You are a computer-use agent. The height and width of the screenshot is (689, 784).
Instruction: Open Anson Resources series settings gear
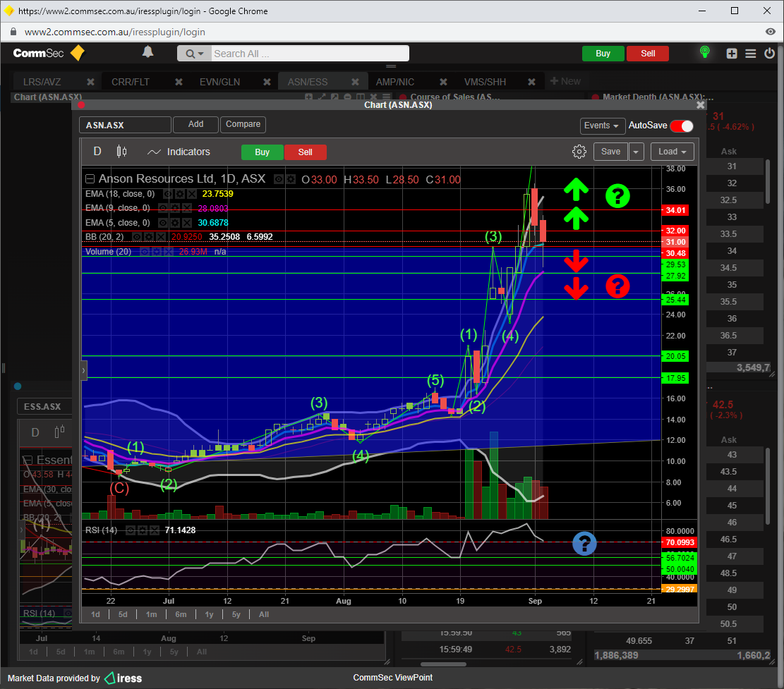click(x=291, y=179)
